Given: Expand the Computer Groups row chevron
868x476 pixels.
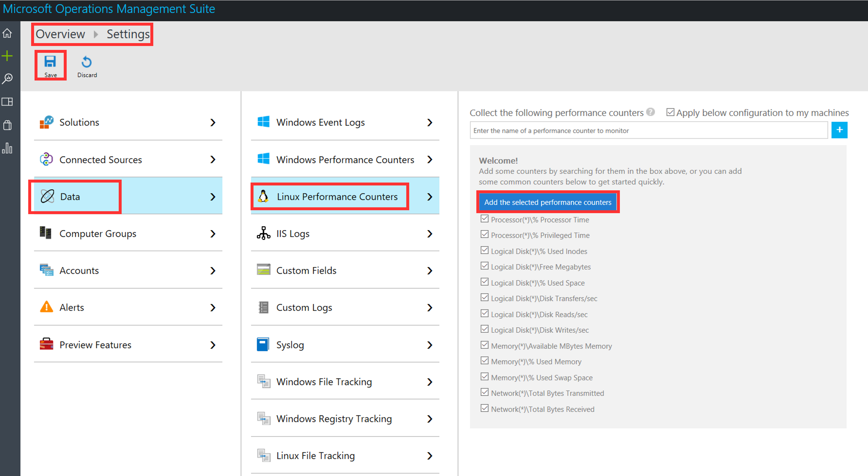Looking at the screenshot, I should (212, 234).
